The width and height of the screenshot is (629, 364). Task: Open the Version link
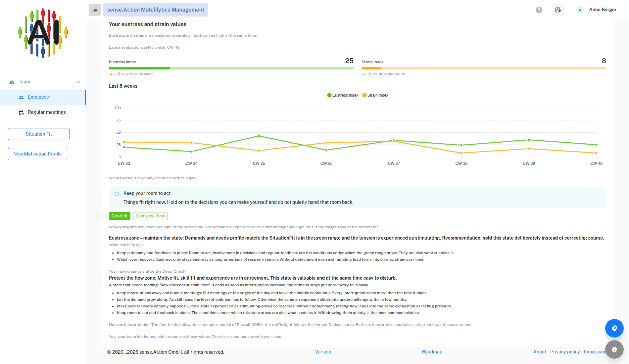pos(323,352)
